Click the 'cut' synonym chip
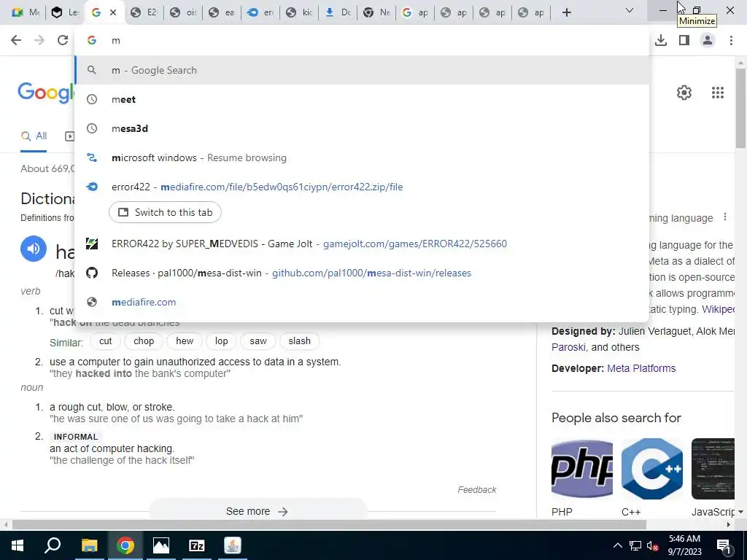Image resolution: width=747 pixels, height=560 pixels. 105,341
